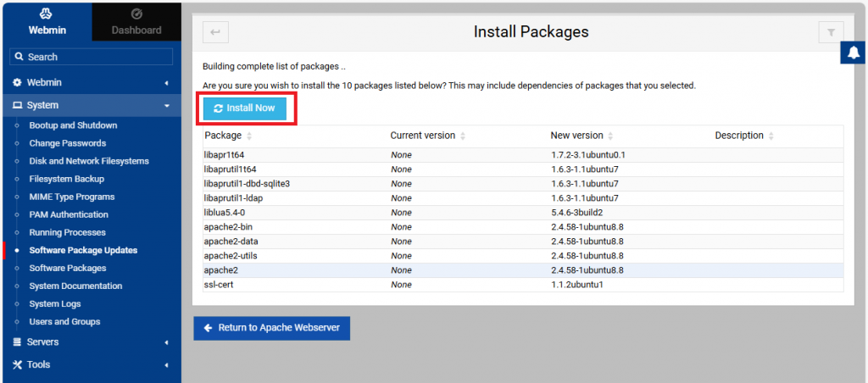The image size is (868, 383).
Task: Sort table by Package column arrows
Action: (249, 136)
